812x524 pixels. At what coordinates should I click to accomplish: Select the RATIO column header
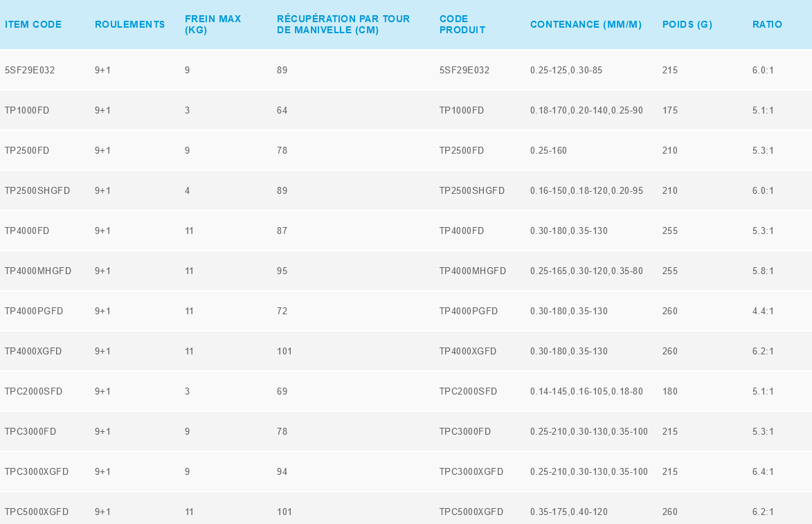coord(767,24)
